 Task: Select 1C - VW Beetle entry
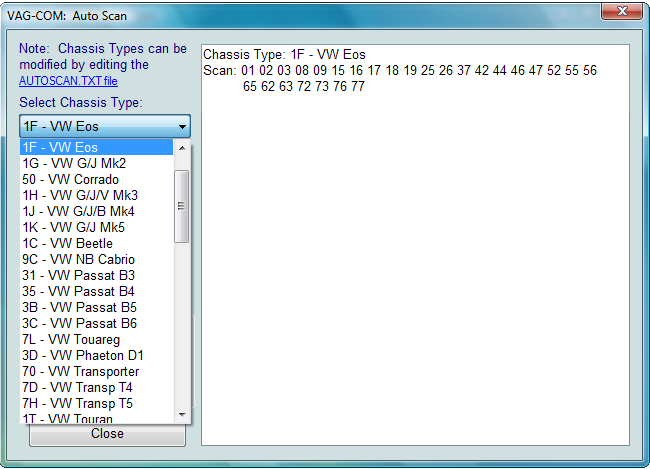96,243
